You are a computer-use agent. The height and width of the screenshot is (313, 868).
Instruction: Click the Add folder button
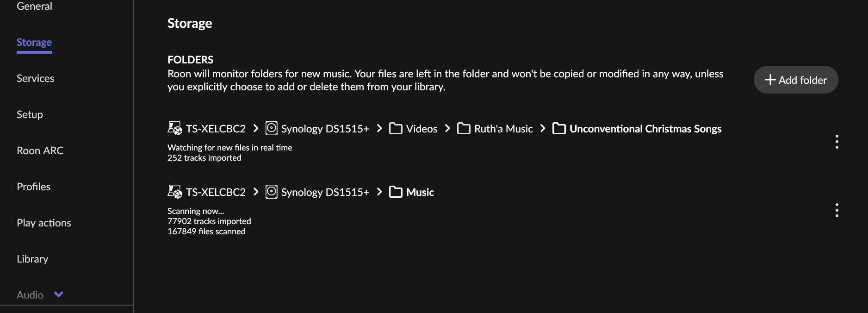click(x=795, y=80)
